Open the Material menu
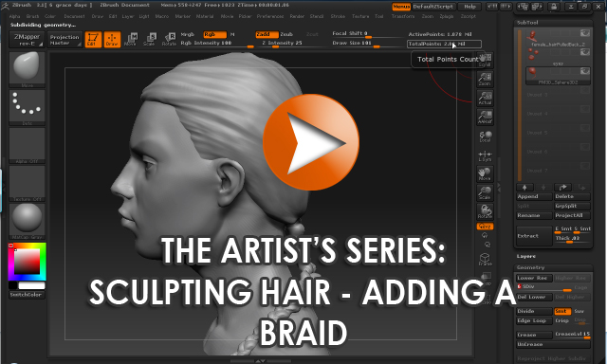The width and height of the screenshot is (607, 364). 205,16
